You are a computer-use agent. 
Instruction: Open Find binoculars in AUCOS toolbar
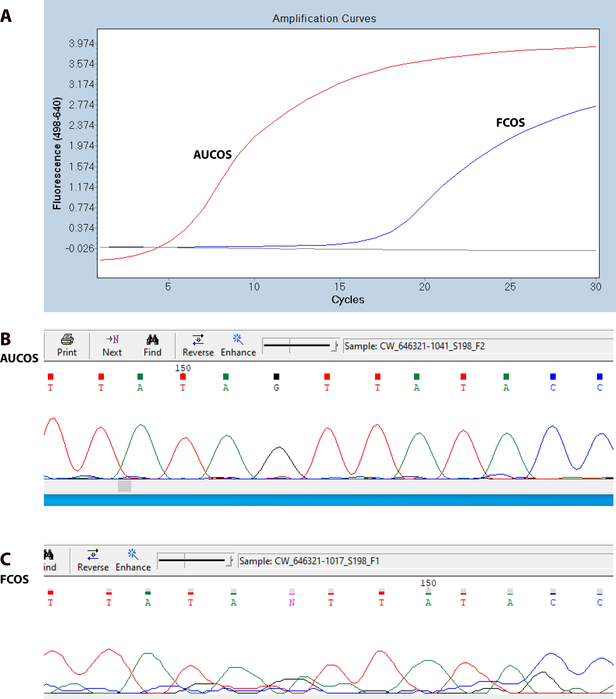point(153,345)
